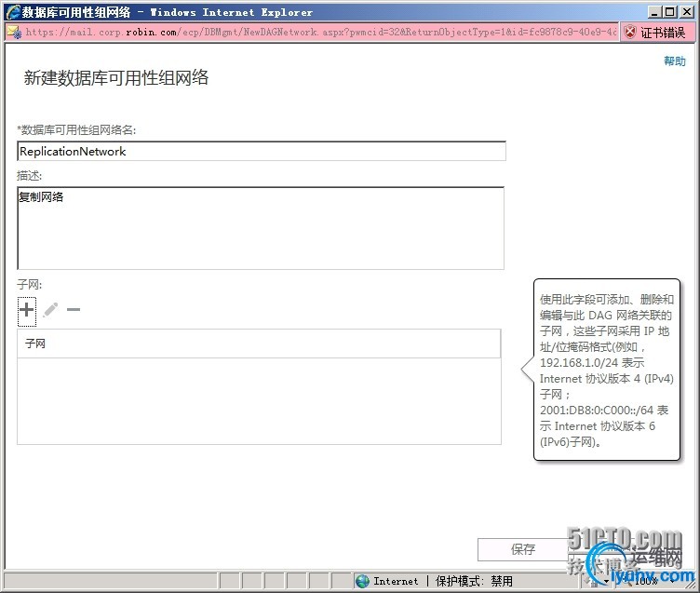The image size is (700, 593).
Task: Click the 保护模式: 禁用 status text
Action: pos(474,581)
